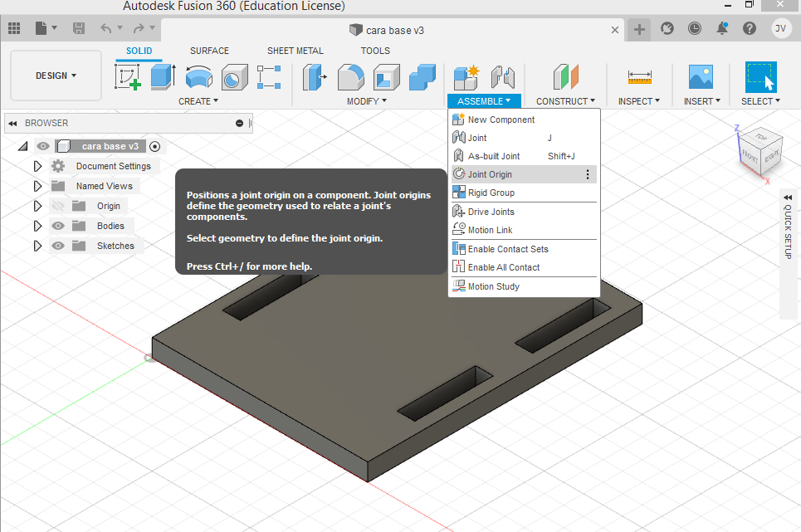Open the job status clock icon
The width and height of the screenshot is (801, 532).
pyautogui.click(x=695, y=28)
